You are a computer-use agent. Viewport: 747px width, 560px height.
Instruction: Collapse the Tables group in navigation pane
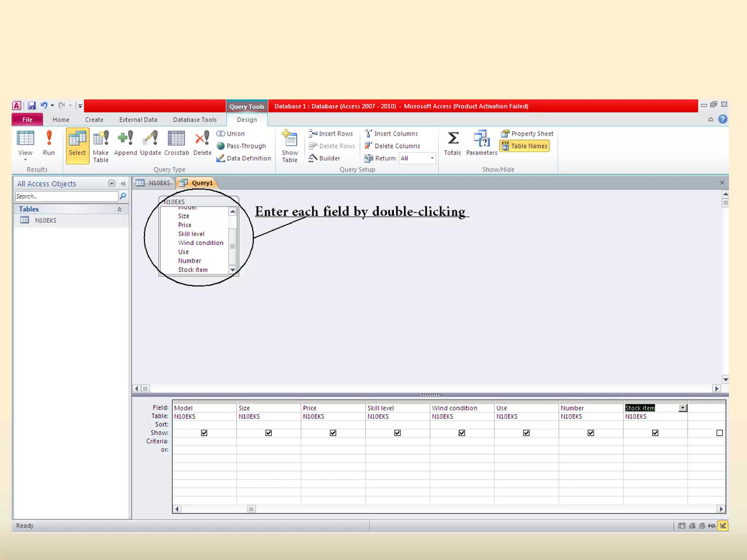pyautogui.click(x=119, y=209)
